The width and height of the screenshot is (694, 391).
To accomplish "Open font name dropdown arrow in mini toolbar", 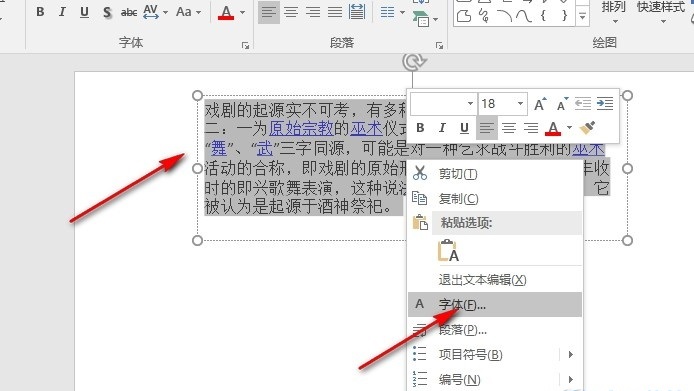I will (x=470, y=104).
